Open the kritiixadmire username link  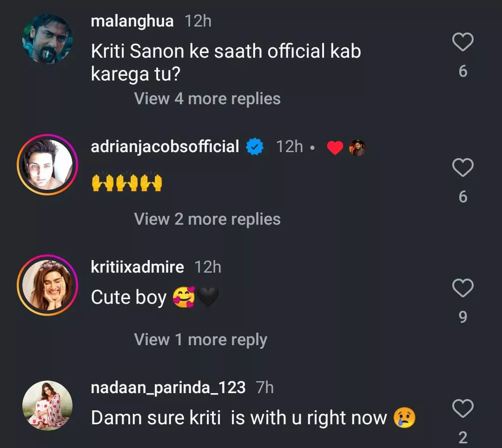pyautogui.click(x=138, y=267)
